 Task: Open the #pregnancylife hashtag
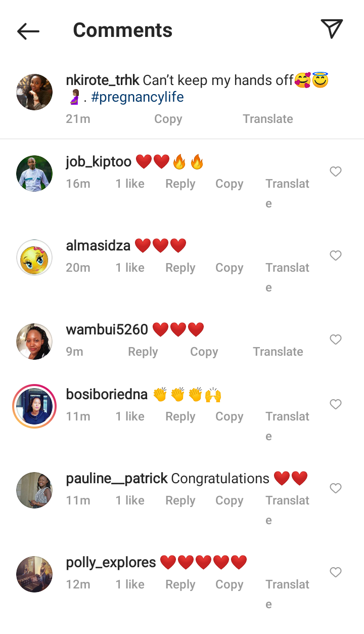click(138, 97)
